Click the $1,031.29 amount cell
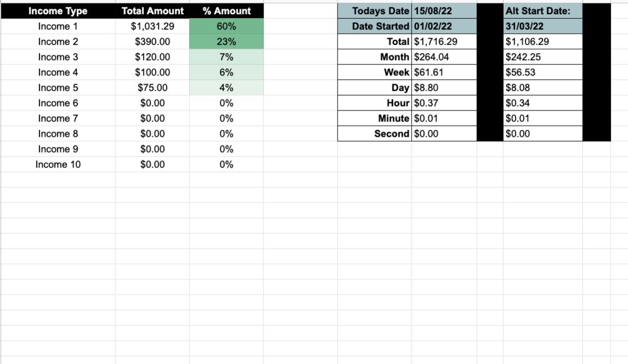 click(x=152, y=26)
